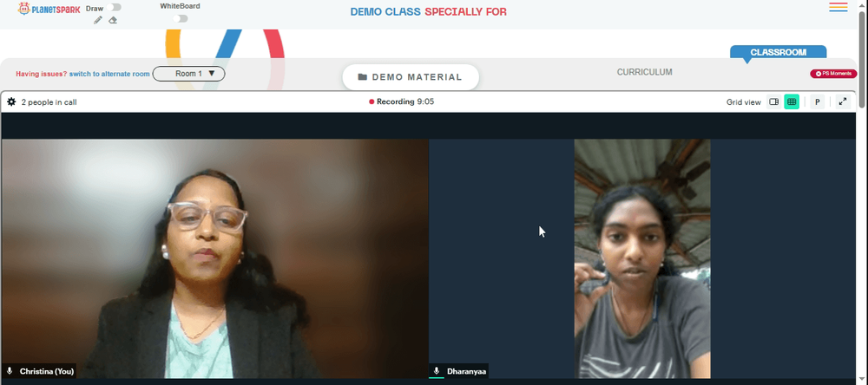
Task: Toggle the Draw switch
Action: tap(115, 8)
